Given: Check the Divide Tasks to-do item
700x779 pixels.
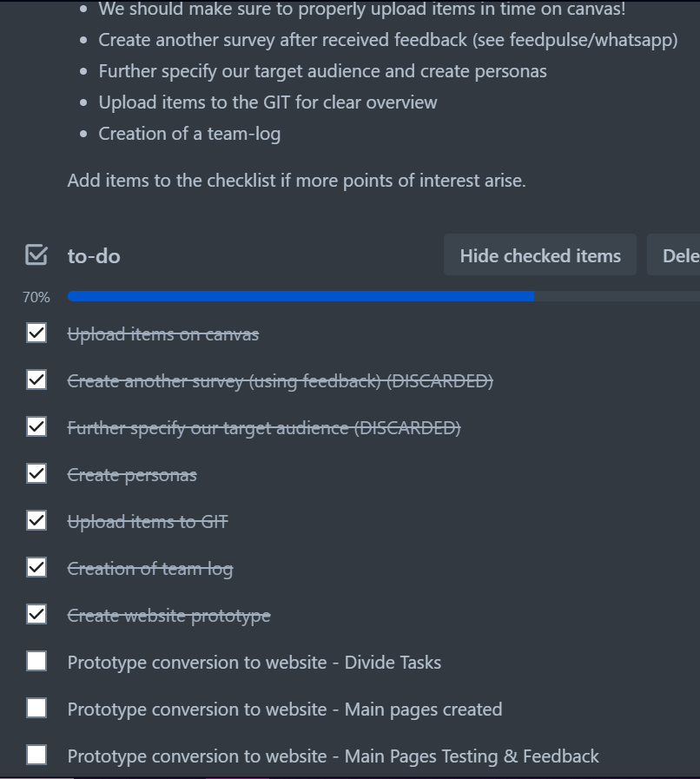Looking at the screenshot, I should [x=36, y=661].
